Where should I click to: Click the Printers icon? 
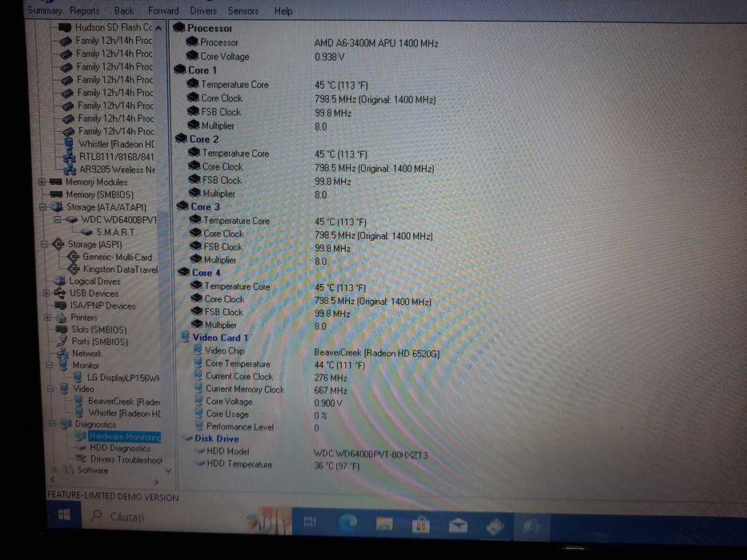[61, 317]
